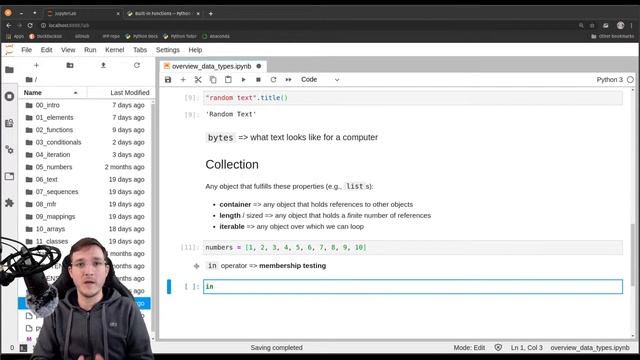Click the kernel status circle icon
The height and width of the screenshot is (360, 640).
(x=630, y=80)
